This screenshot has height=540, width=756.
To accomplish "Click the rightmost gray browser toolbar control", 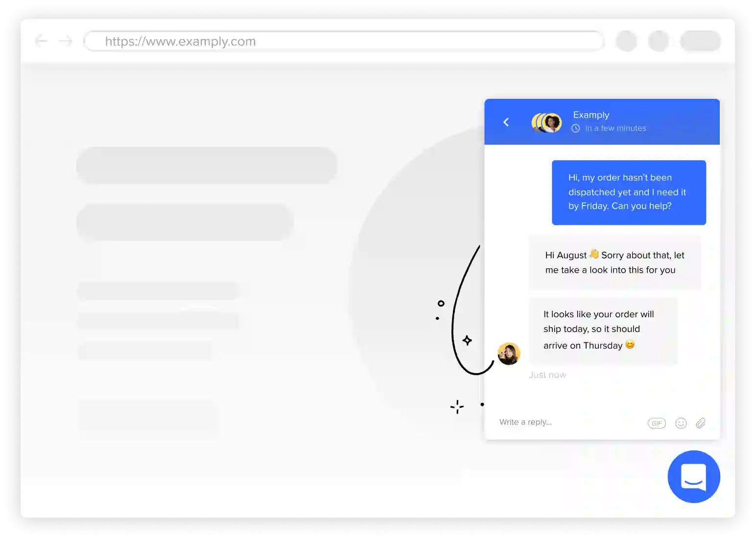I will point(700,41).
